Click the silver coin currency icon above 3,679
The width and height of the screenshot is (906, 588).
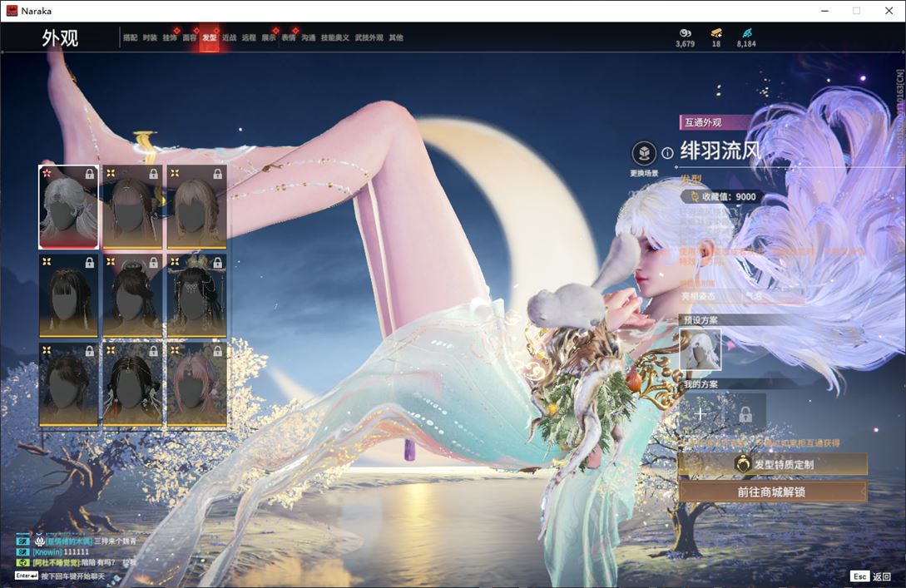686,33
